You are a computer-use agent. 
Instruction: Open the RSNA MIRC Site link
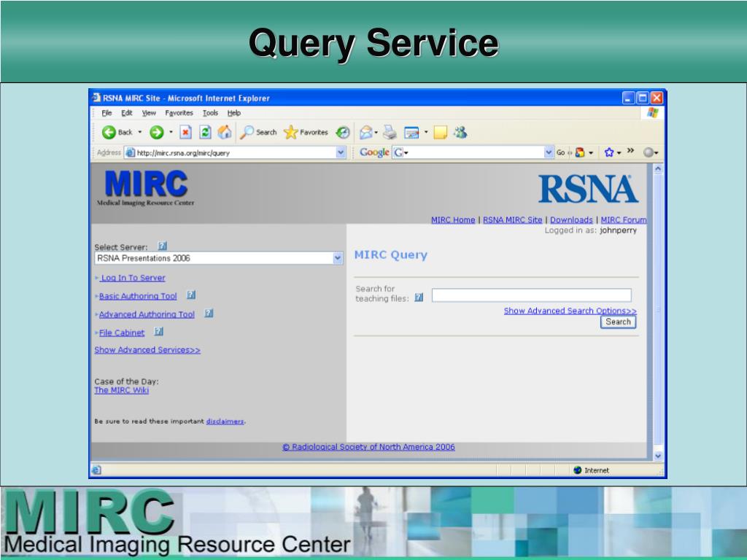pyautogui.click(x=513, y=220)
